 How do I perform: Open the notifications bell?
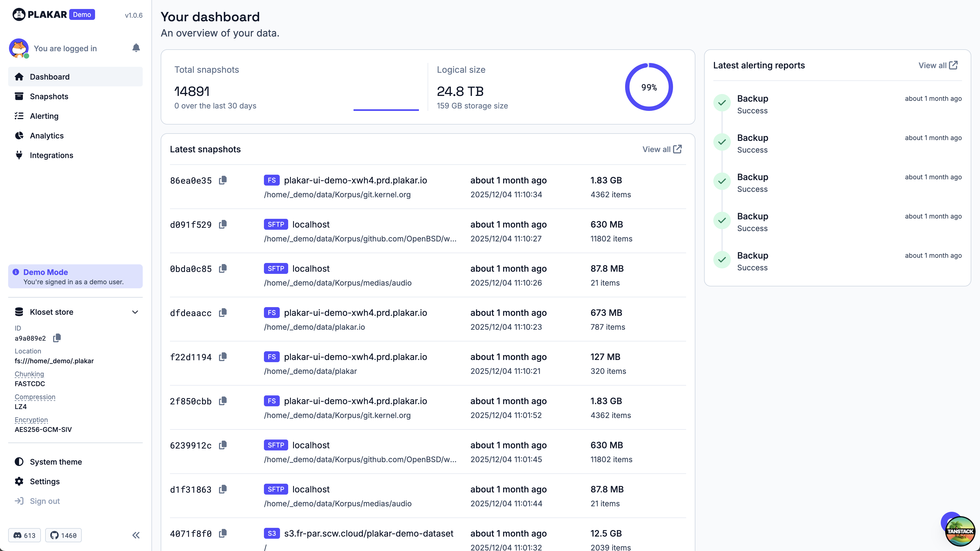(x=136, y=48)
